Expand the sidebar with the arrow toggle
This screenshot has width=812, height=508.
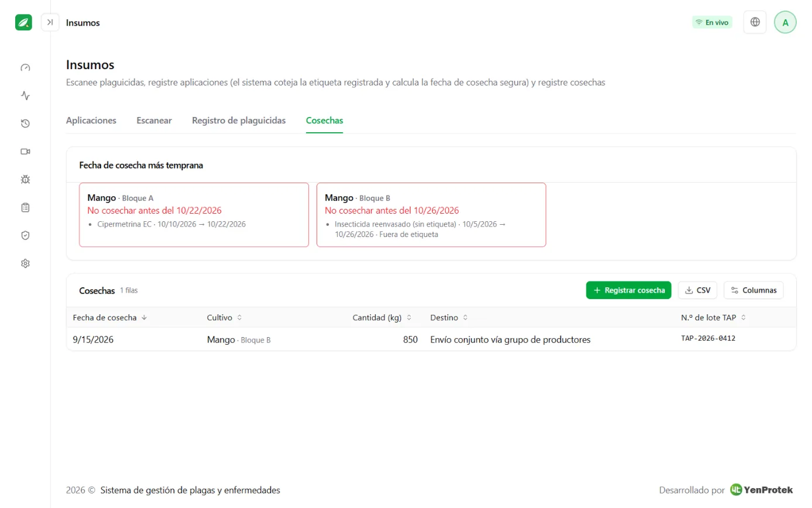50,22
